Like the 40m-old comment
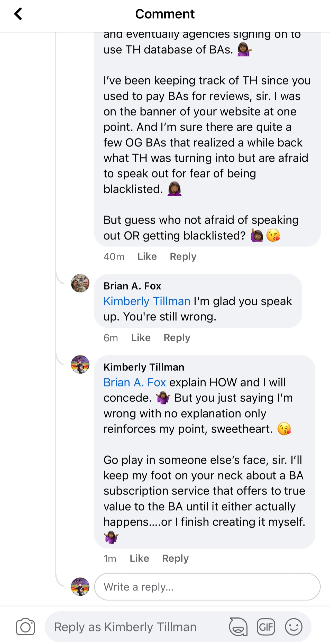 (147, 256)
